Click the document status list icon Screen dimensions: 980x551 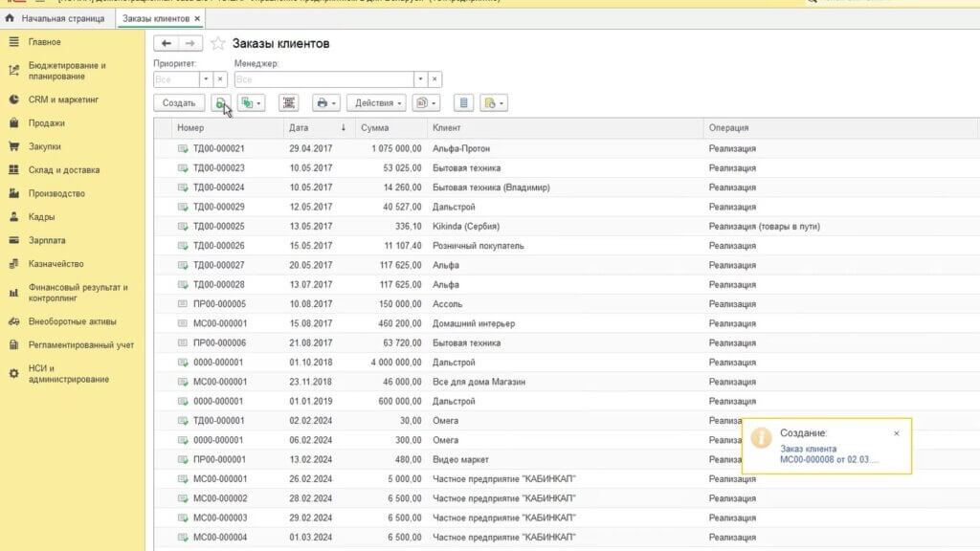tap(463, 103)
